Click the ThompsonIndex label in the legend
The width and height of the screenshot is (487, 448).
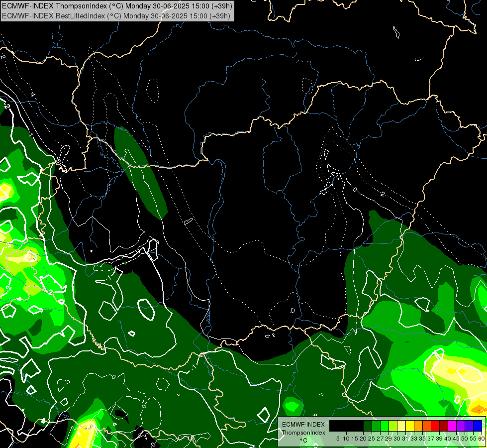click(x=303, y=433)
